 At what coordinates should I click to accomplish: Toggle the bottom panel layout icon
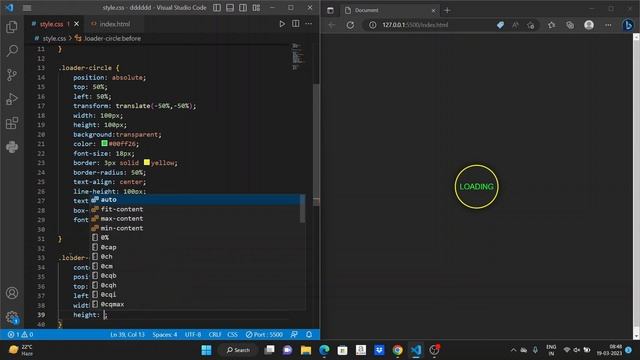[230, 8]
